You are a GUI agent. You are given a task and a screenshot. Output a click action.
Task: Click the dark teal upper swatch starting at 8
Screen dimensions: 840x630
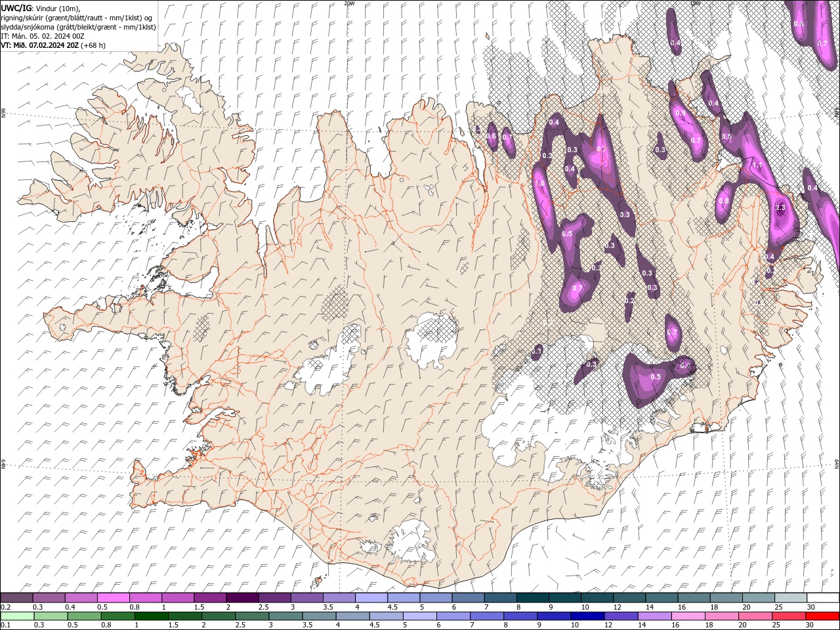533,598
